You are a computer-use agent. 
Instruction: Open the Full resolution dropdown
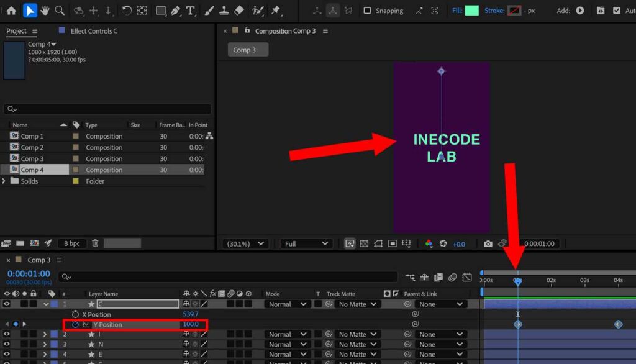pyautogui.click(x=306, y=243)
